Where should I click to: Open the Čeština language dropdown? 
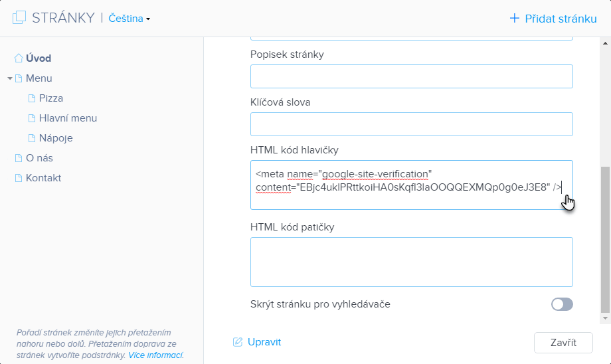pos(130,19)
